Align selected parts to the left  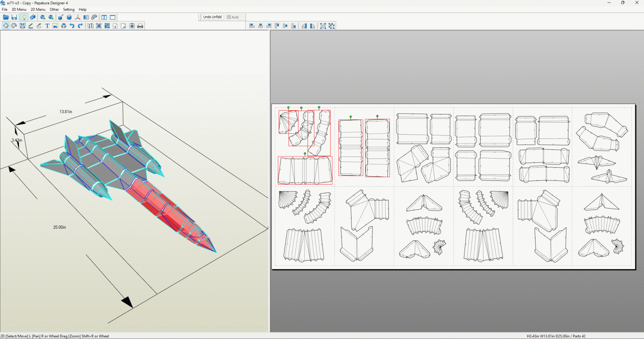coord(252,26)
